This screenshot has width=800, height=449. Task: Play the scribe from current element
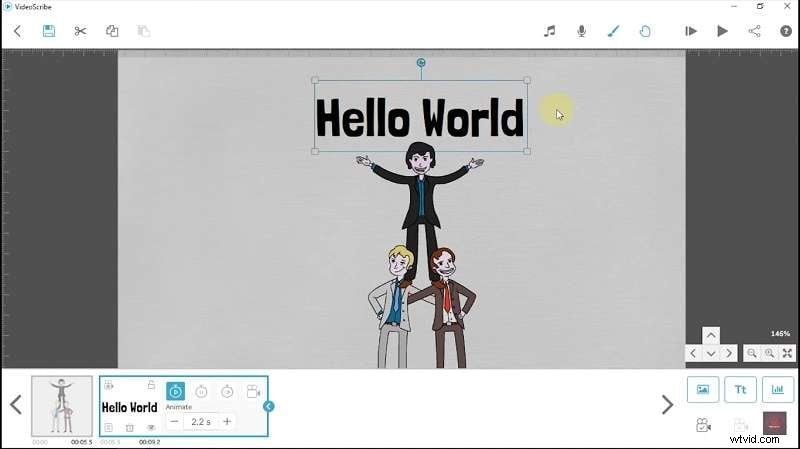[691, 31]
